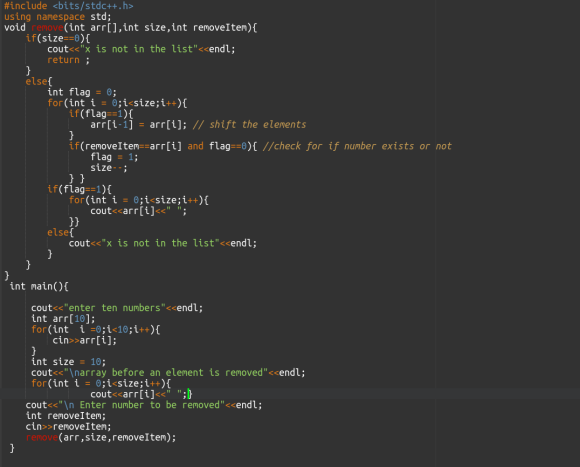Screen dimensions: 580x467
Task: Click the '//check for if number exists or not' comment
Action: pyautogui.click(x=357, y=146)
